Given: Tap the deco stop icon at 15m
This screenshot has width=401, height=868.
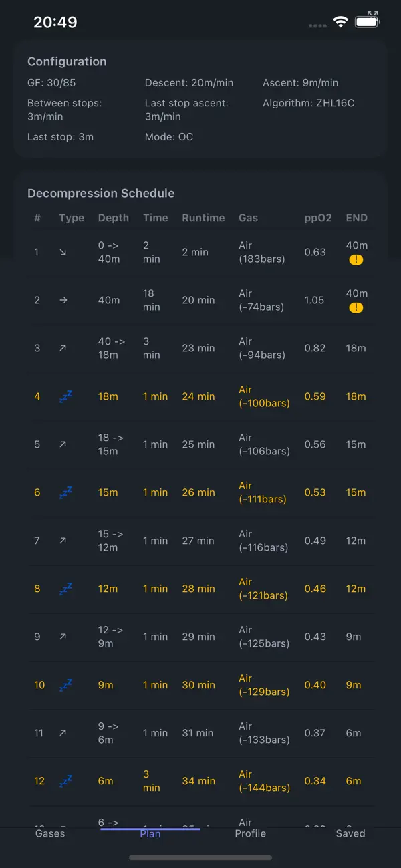Looking at the screenshot, I should pos(65,493).
